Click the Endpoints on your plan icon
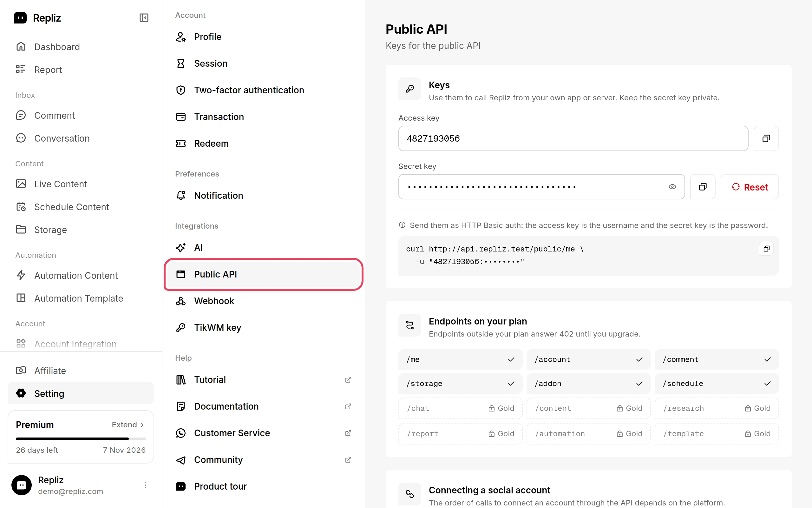Image resolution: width=812 pixels, height=508 pixels. pyautogui.click(x=410, y=325)
